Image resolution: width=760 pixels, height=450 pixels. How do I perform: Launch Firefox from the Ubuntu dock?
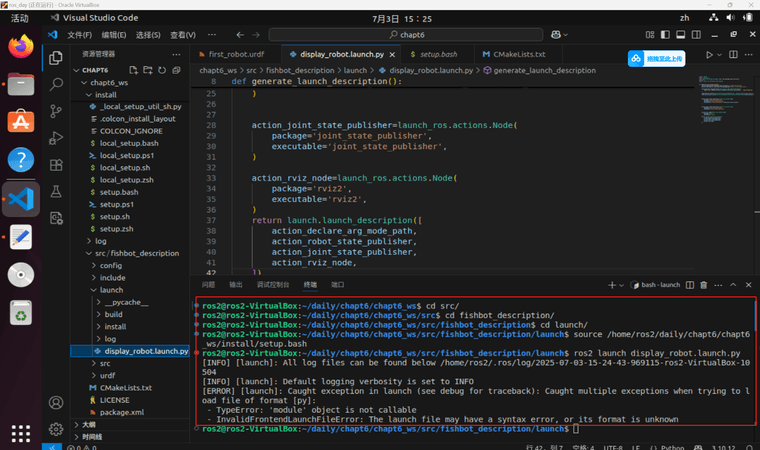point(20,46)
